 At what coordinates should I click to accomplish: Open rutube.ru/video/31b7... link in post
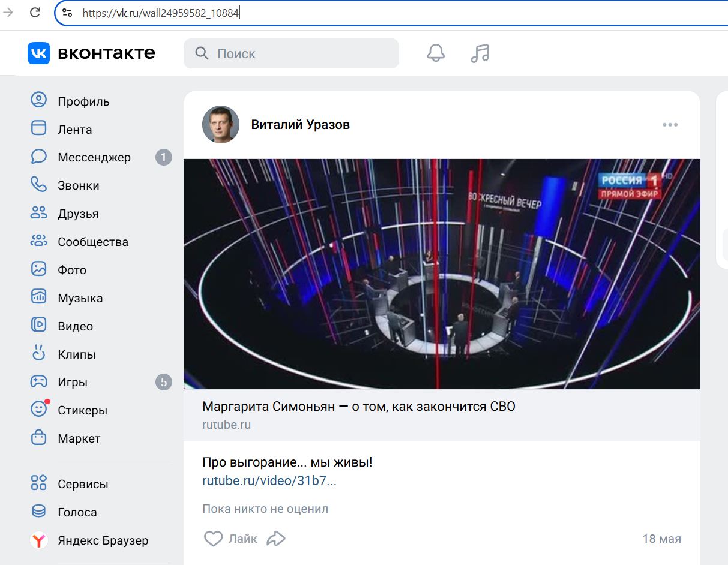[x=269, y=481]
